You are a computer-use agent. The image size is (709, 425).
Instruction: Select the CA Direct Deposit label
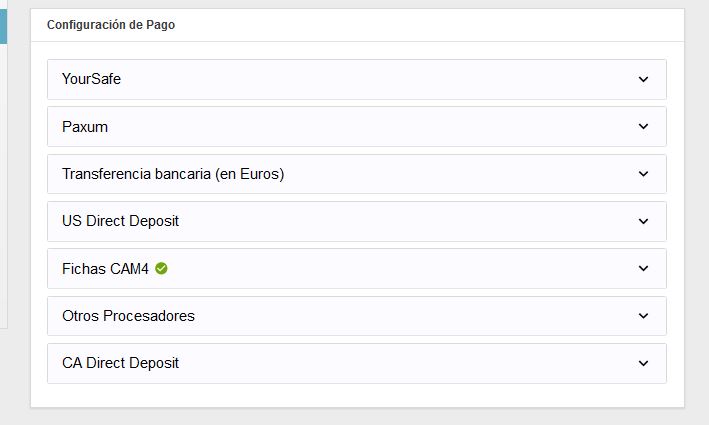[120, 363]
